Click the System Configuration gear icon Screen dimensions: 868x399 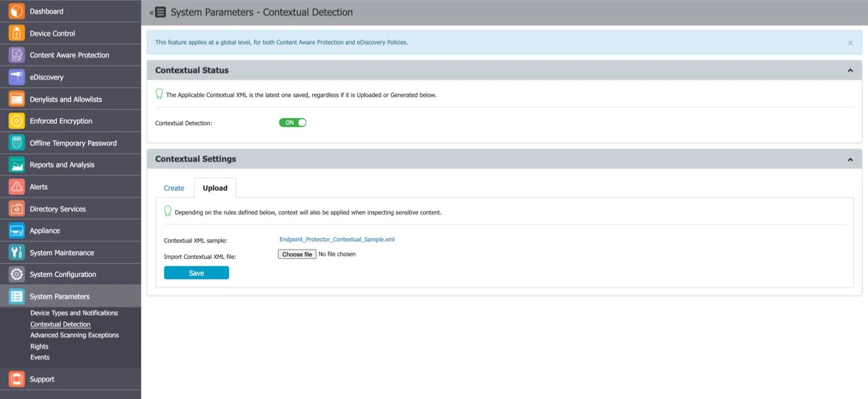16,274
